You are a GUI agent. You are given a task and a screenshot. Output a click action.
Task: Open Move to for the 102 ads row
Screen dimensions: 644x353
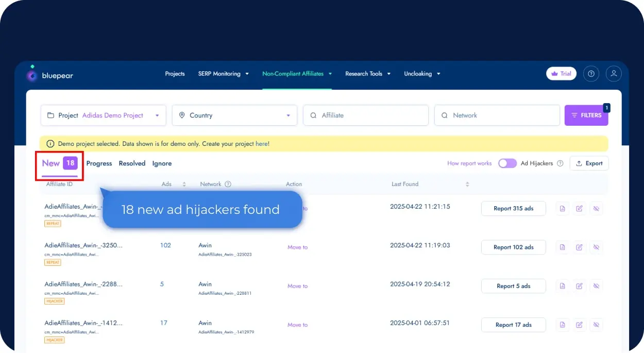[x=297, y=247]
